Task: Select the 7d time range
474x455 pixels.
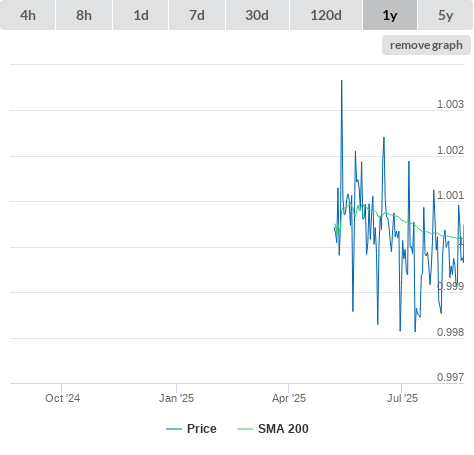Action: pyautogui.click(x=197, y=15)
